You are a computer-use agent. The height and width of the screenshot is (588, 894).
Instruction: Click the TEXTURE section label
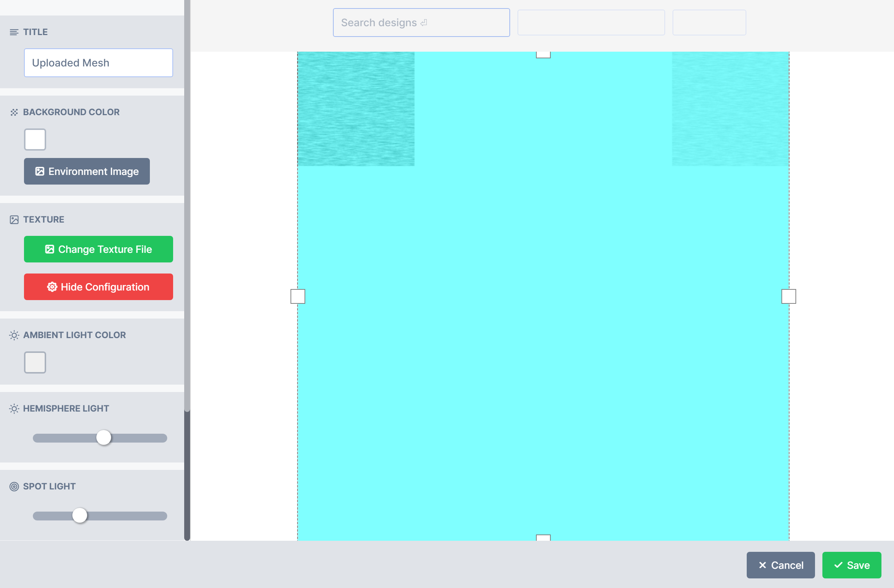(x=44, y=219)
